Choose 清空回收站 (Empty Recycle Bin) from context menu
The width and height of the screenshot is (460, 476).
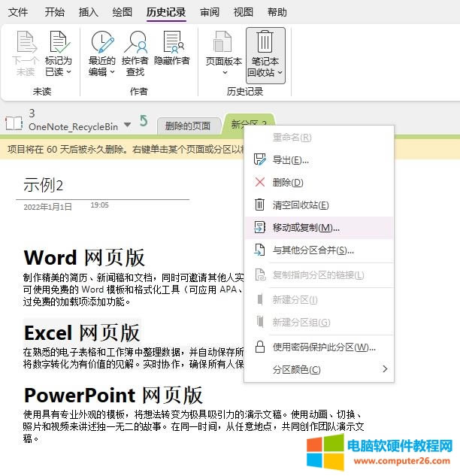pos(301,205)
